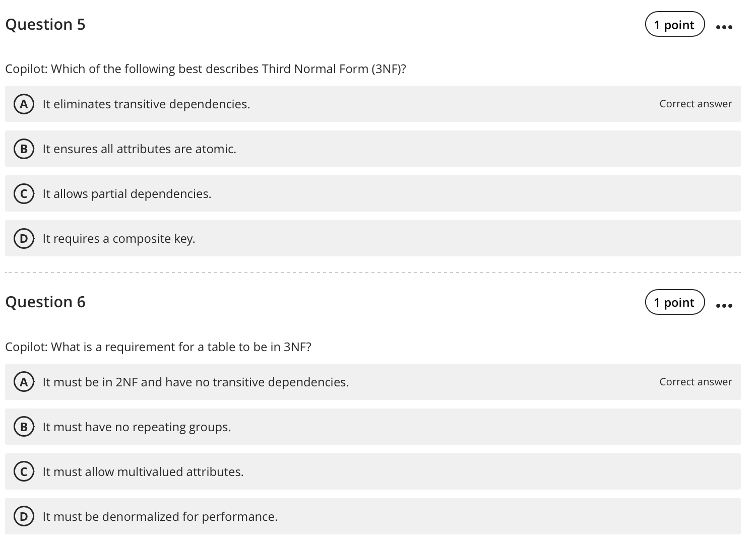Select answer 'It eliminates transitive dependencies'
This screenshot has height=544, width=756.
click(146, 104)
